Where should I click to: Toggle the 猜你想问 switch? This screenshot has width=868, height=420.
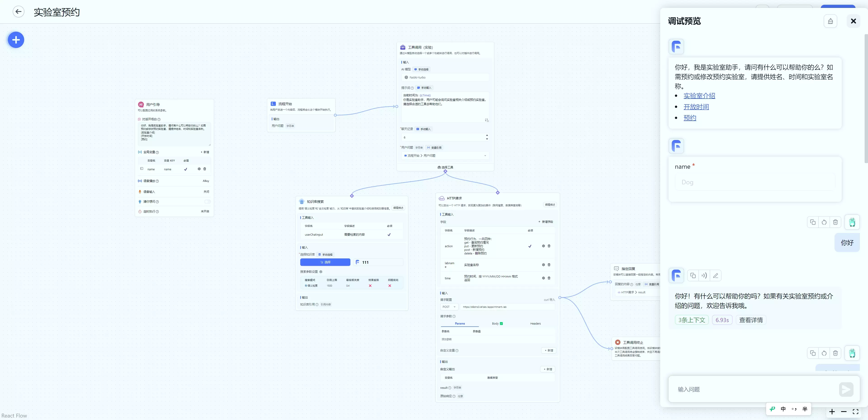coord(207,202)
